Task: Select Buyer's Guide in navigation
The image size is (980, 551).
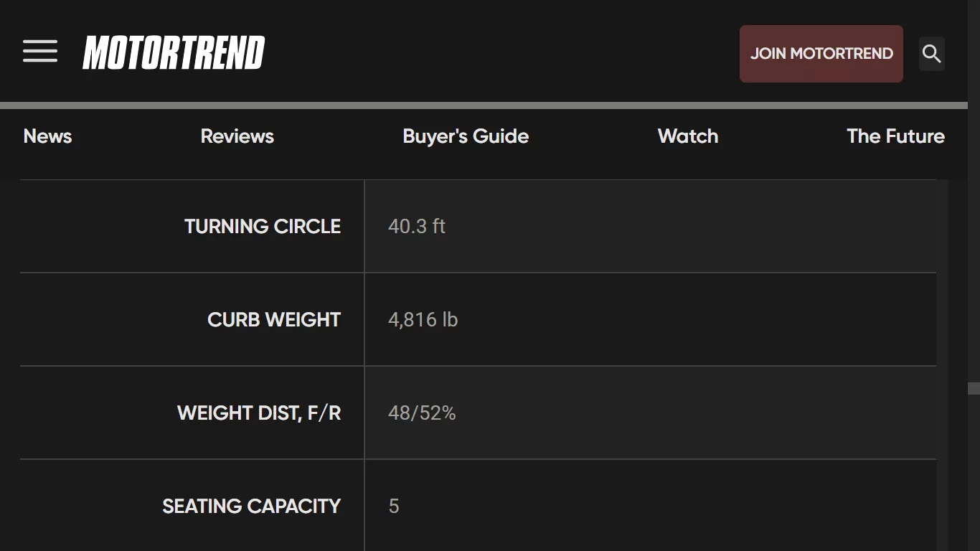Action: click(x=466, y=136)
